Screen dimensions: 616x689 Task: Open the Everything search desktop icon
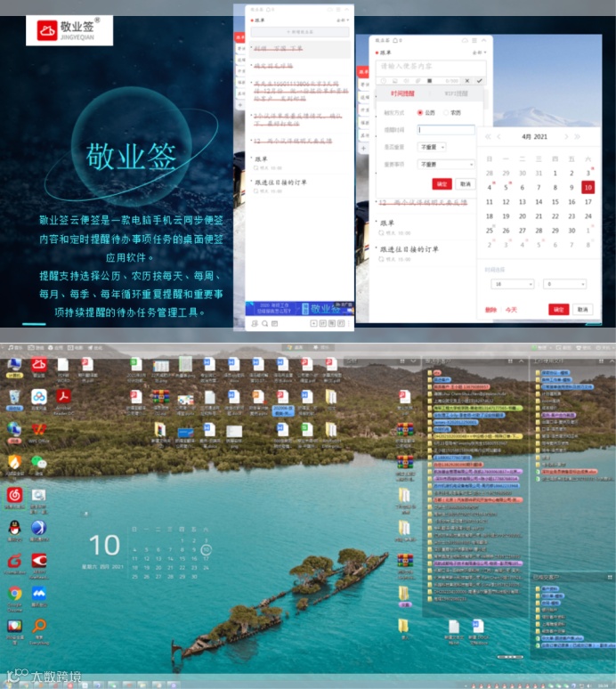pos(38,626)
